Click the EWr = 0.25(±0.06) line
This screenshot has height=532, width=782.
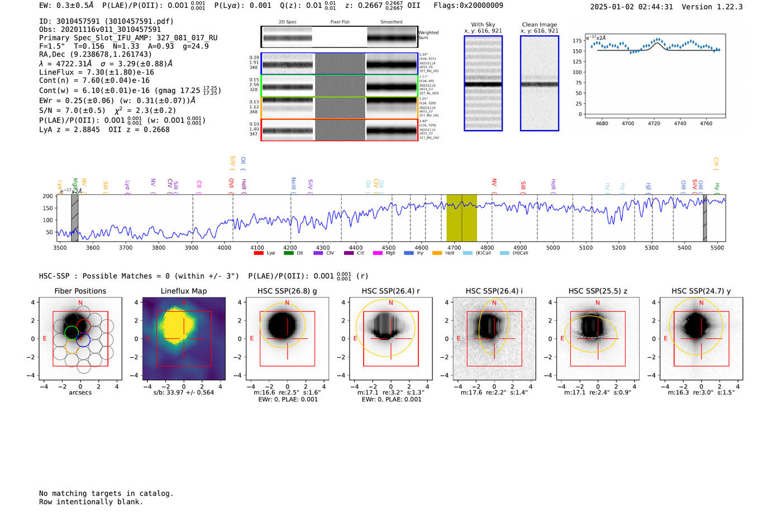click(x=117, y=100)
